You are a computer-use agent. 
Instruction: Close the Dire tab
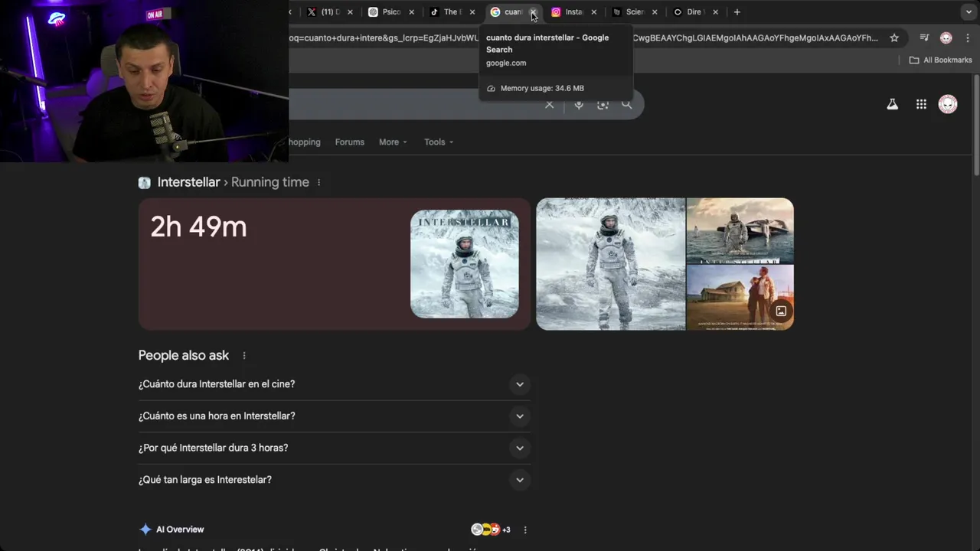pos(715,11)
